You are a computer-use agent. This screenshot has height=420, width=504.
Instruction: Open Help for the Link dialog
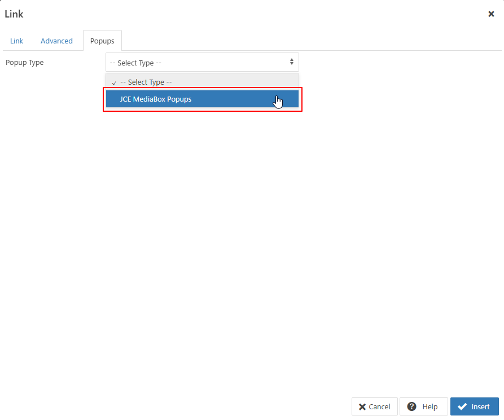click(x=423, y=406)
